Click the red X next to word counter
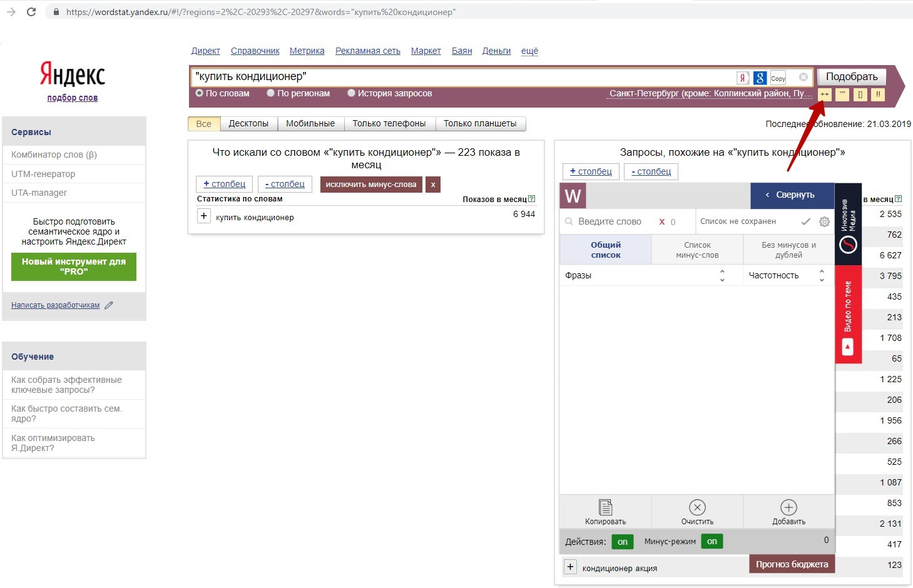This screenshot has height=588, width=913. click(x=662, y=221)
